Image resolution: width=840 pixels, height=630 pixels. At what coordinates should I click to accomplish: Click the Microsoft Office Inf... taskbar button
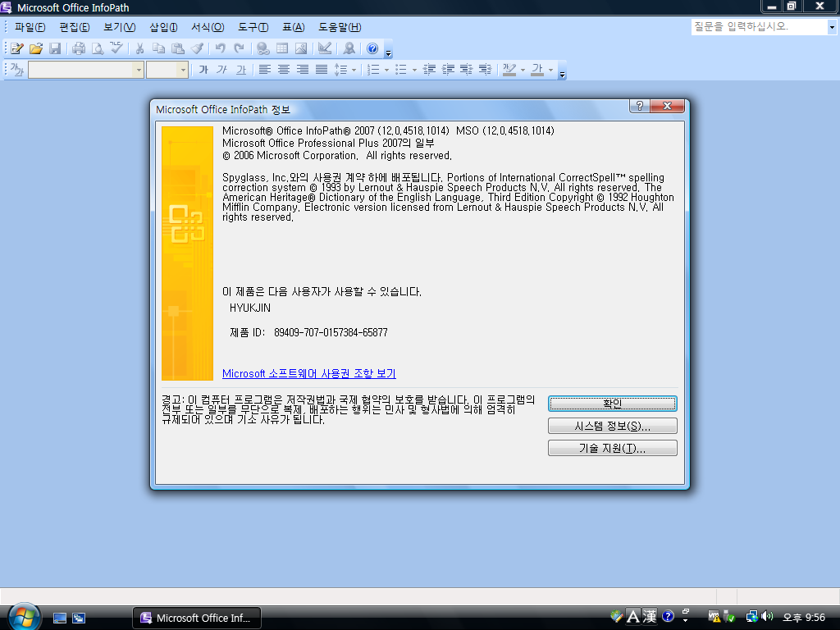[197, 619]
